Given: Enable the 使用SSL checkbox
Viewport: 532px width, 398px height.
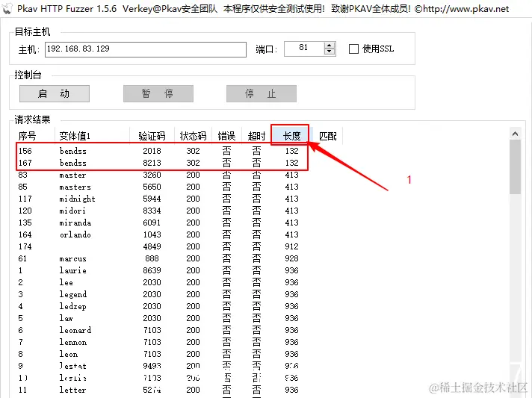Looking at the screenshot, I should click(353, 49).
